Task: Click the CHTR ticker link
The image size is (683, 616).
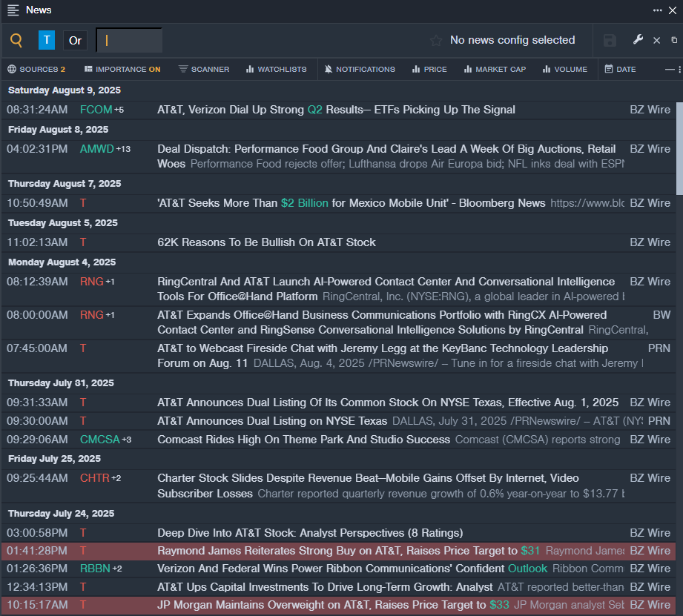Action: click(94, 478)
